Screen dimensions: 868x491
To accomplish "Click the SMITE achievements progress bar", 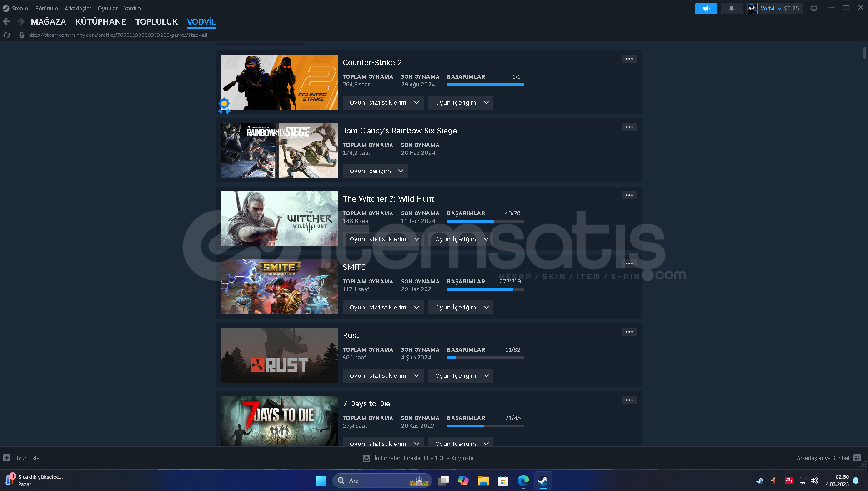I will coord(485,289).
